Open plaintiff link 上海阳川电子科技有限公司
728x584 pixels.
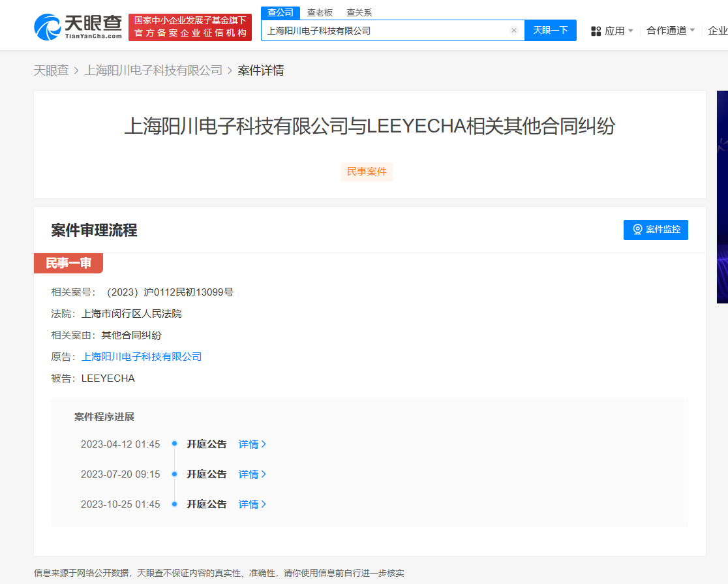[x=142, y=356]
